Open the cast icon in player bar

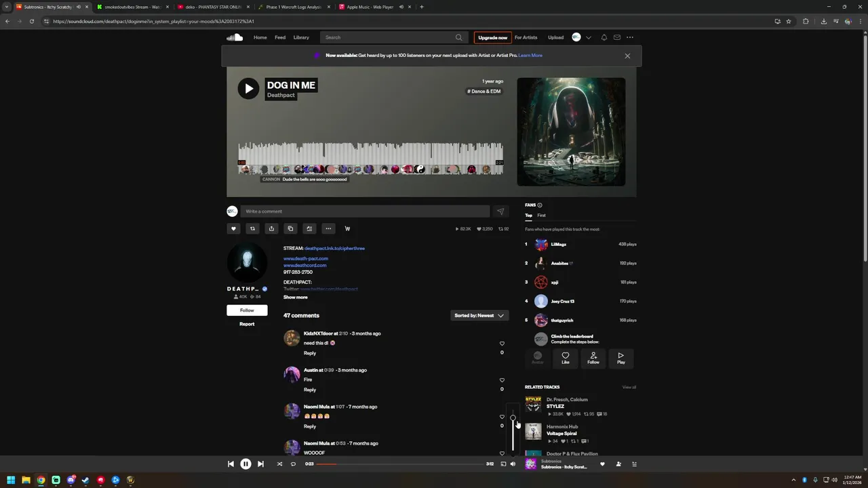pos(503,464)
